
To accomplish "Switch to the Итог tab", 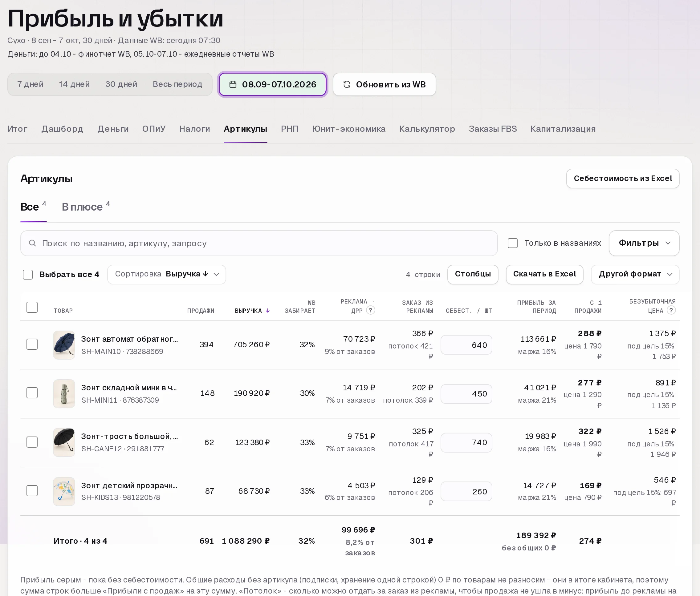I will (17, 129).
